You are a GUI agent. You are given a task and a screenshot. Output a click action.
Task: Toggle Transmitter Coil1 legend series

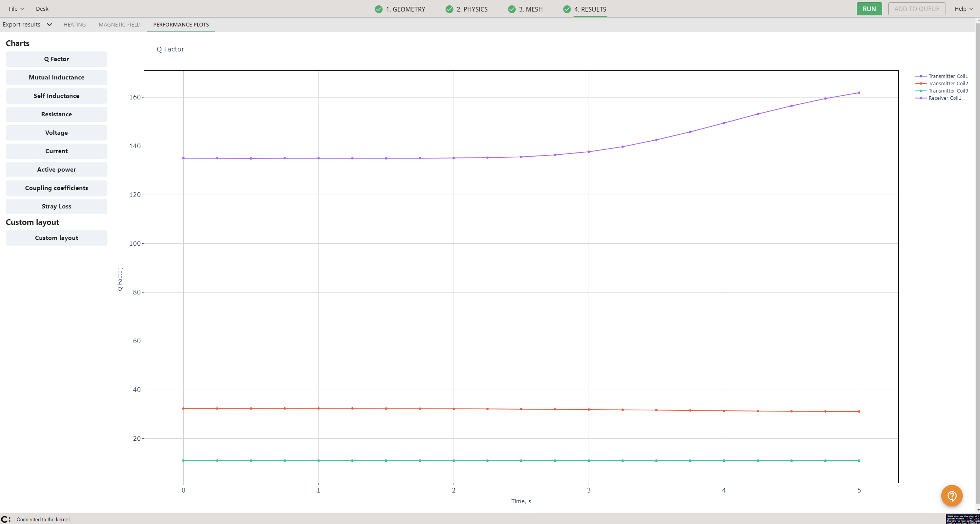pos(948,76)
